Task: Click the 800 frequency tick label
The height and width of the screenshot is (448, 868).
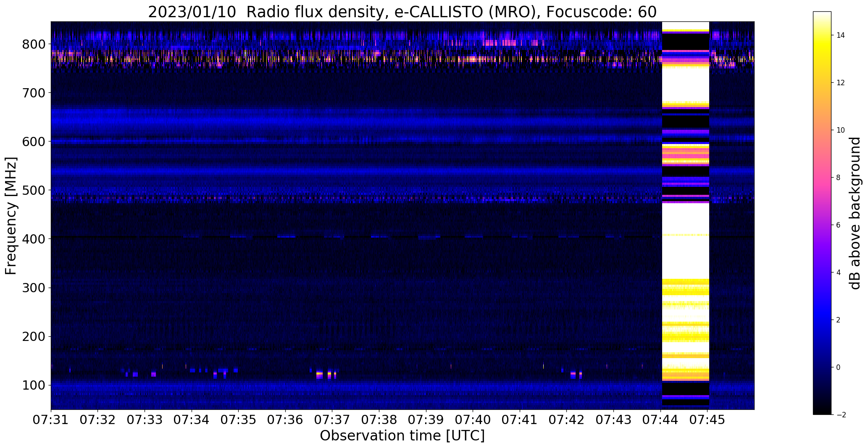Action: [33, 44]
